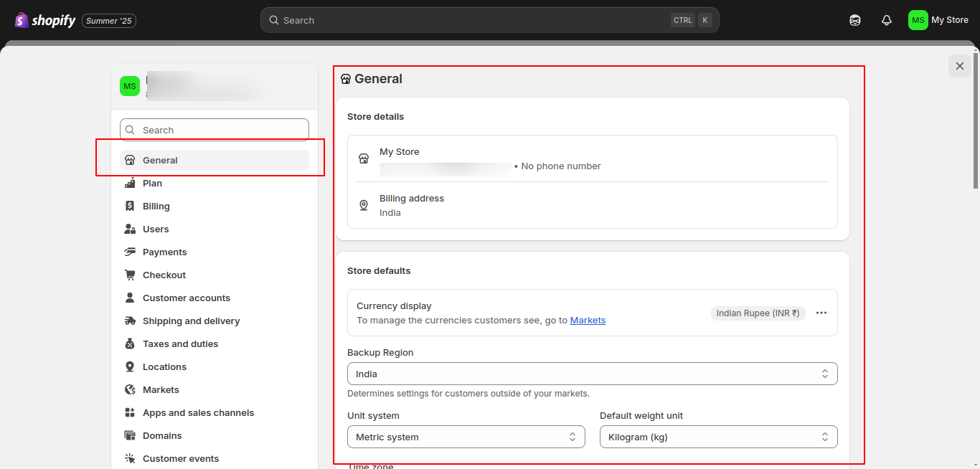
Task: Open Customer accounts settings
Action: click(186, 298)
